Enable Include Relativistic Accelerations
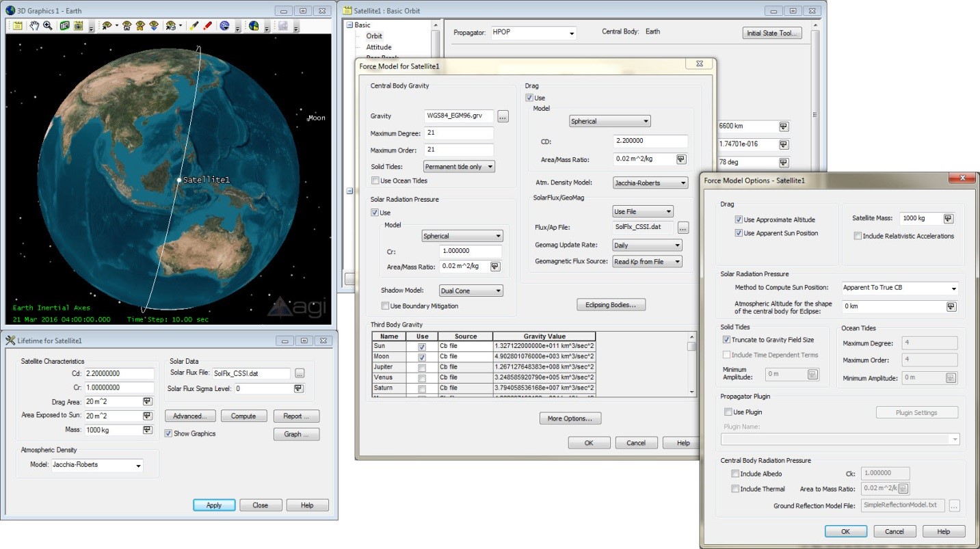 click(x=858, y=236)
